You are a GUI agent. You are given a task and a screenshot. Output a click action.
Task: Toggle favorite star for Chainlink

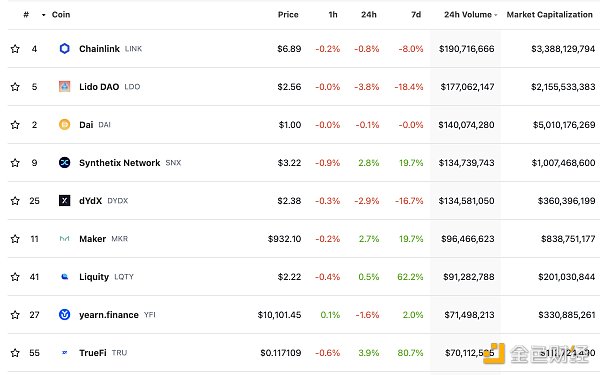coord(15,49)
